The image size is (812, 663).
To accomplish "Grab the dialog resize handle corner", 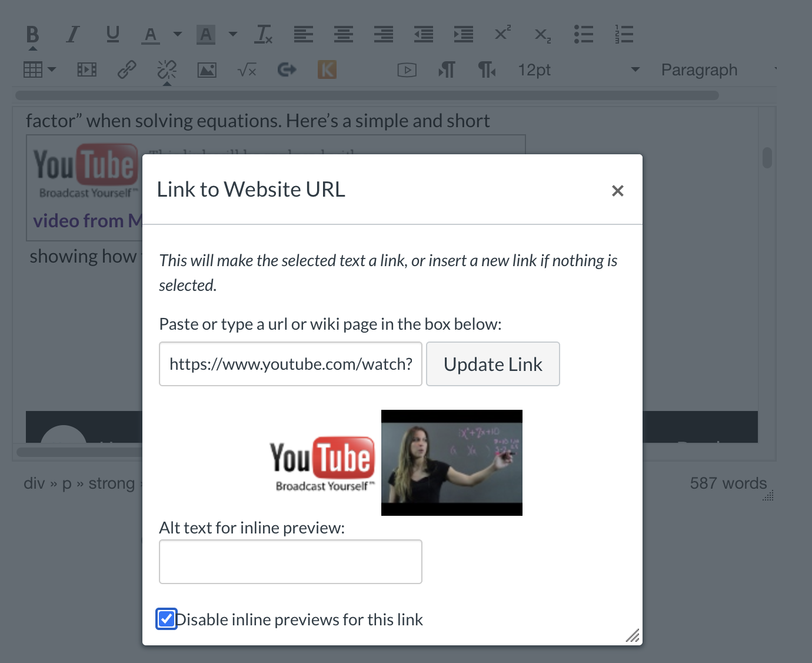I will (x=633, y=635).
